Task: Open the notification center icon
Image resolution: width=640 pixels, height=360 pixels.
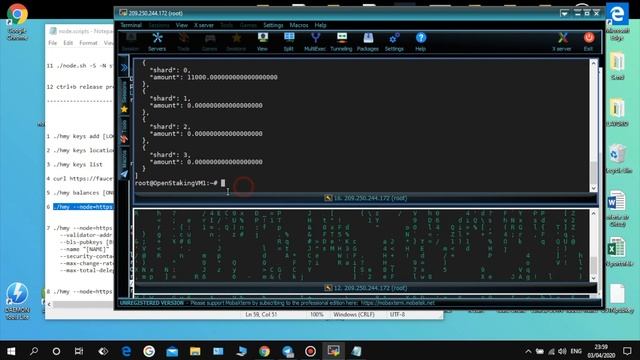Action: pos(627,351)
